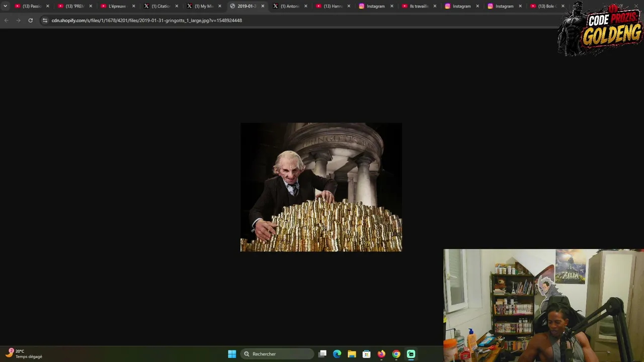Close the '(1) My Mix' tab
Image resolution: width=644 pixels, height=362 pixels.
(220, 6)
